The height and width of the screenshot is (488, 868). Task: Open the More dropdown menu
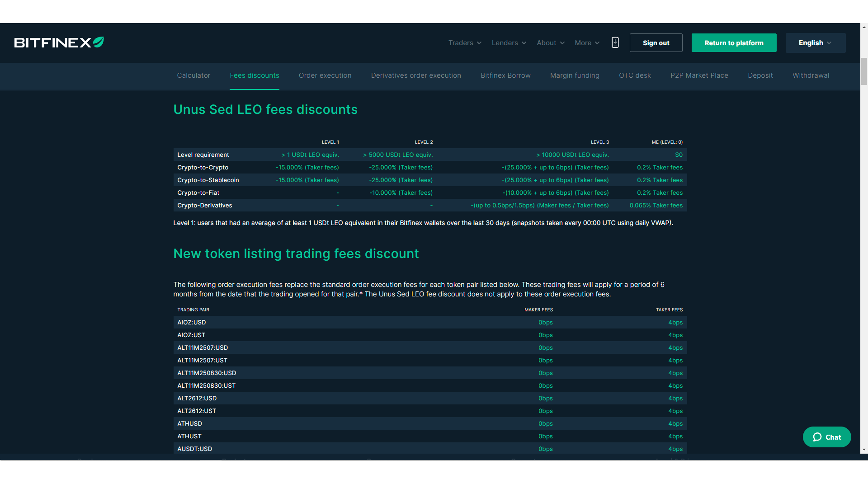[587, 42]
